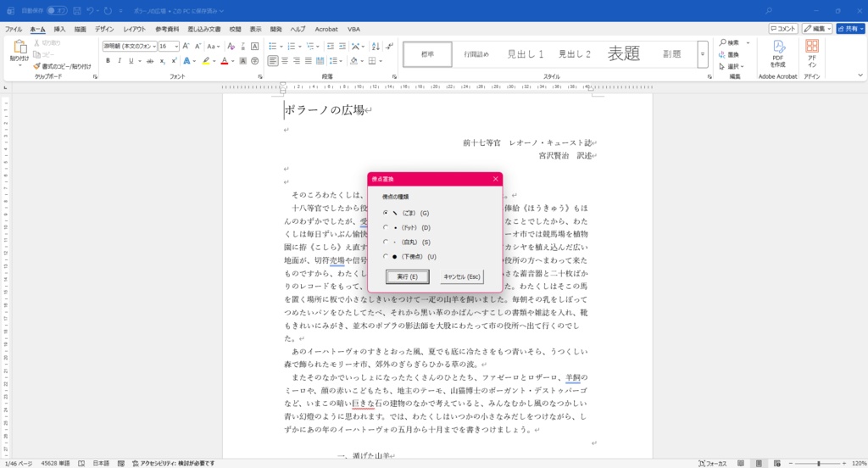
Task: Open the font name combo box
Action: click(x=130, y=46)
